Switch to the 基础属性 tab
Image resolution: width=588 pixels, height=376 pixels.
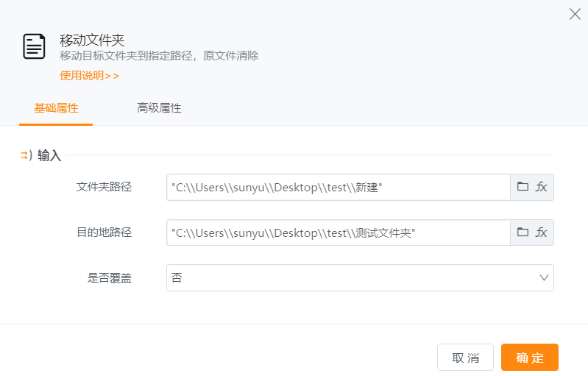pyautogui.click(x=56, y=108)
